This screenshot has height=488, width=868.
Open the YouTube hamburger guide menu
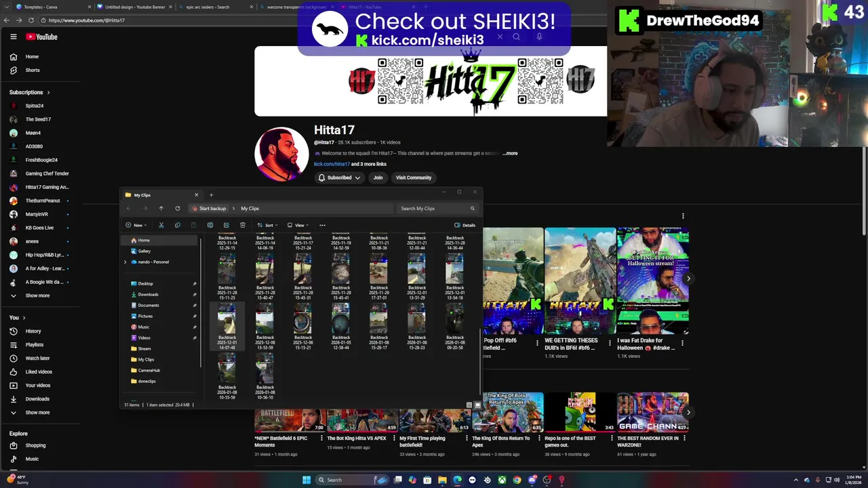pyautogui.click(x=13, y=37)
